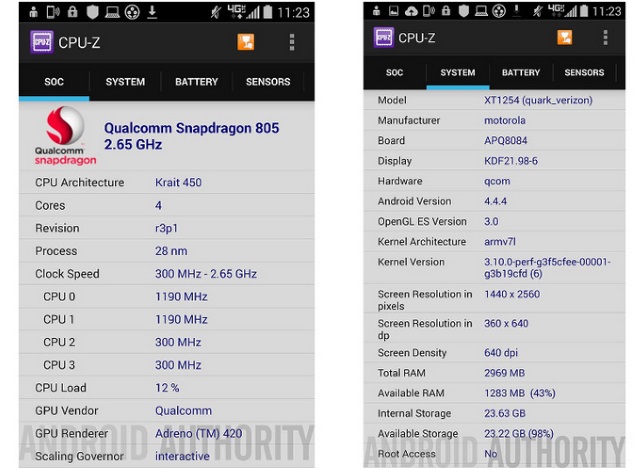Tap laptop icon in right status bar
This screenshot has height=468, width=635.
click(481, 11)
